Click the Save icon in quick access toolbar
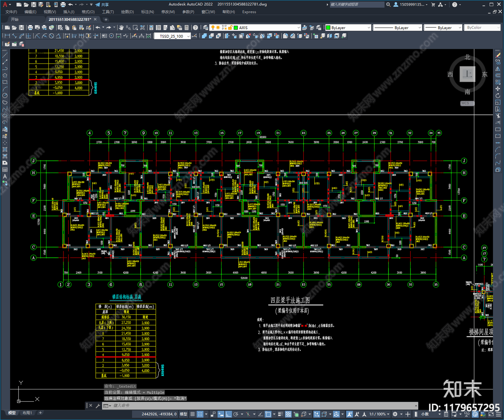This screenshot has height=420, width=504. (33, 4)
